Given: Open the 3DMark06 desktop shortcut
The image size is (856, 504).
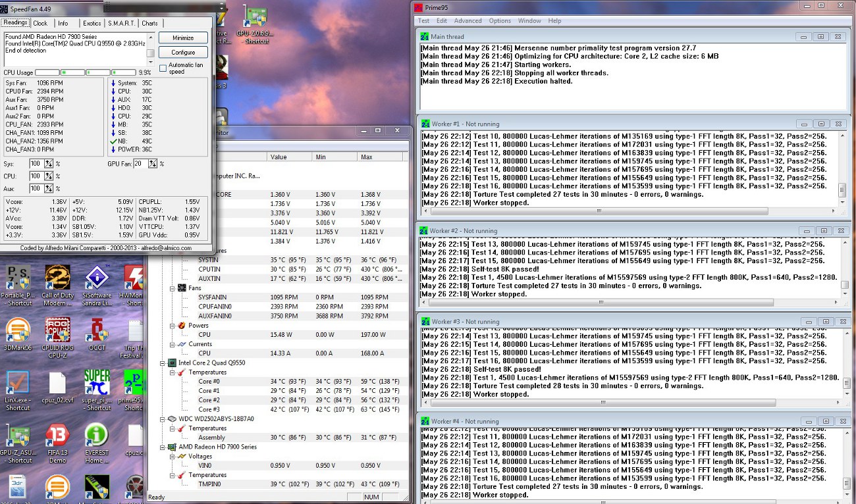Looking at the screenshot, I should click(x=18, y=330).
